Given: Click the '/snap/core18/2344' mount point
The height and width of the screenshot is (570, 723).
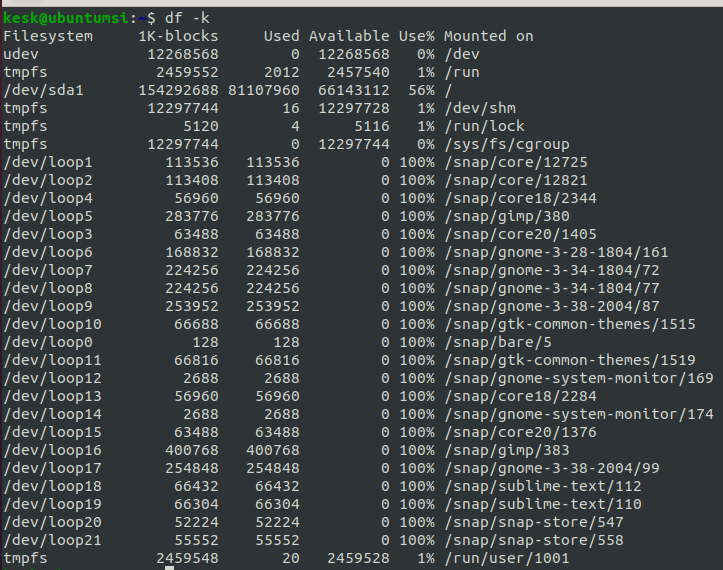Looking at the screenshot, I should coord(521,198).
